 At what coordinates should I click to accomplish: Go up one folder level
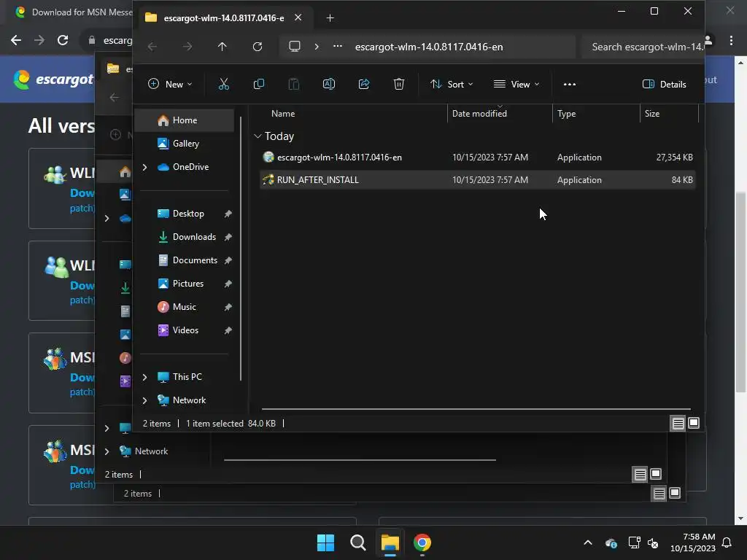tap(222, 47)
